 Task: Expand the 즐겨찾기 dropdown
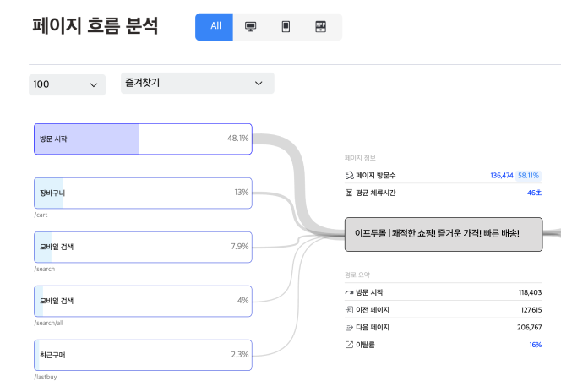[x=198, y=84]
